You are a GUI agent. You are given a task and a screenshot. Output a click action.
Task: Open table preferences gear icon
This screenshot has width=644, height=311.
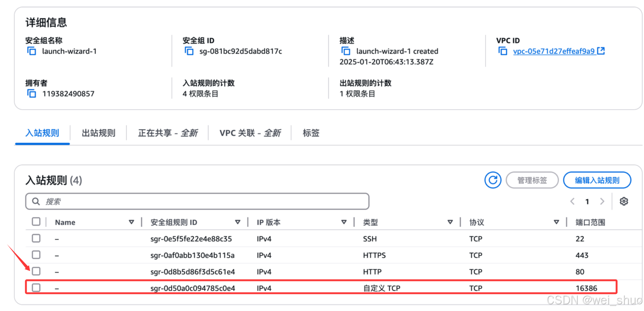pyautogui.click(x=624, y=201)
